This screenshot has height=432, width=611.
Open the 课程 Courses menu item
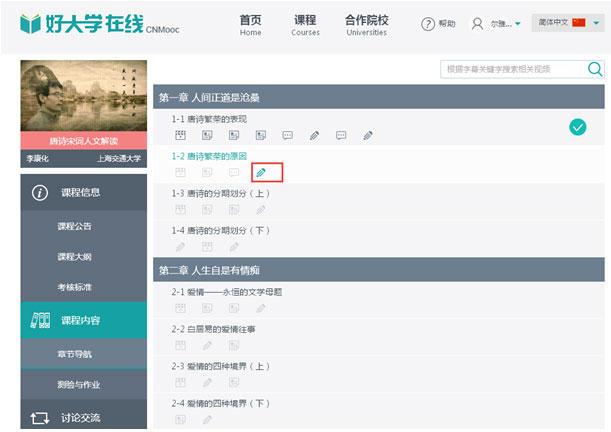[x=305, y=25]
